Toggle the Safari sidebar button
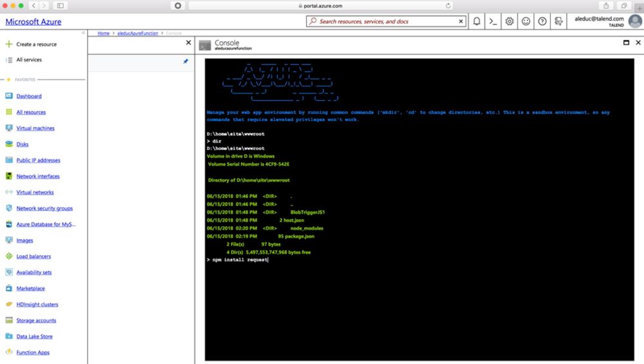 click(60, 6)
